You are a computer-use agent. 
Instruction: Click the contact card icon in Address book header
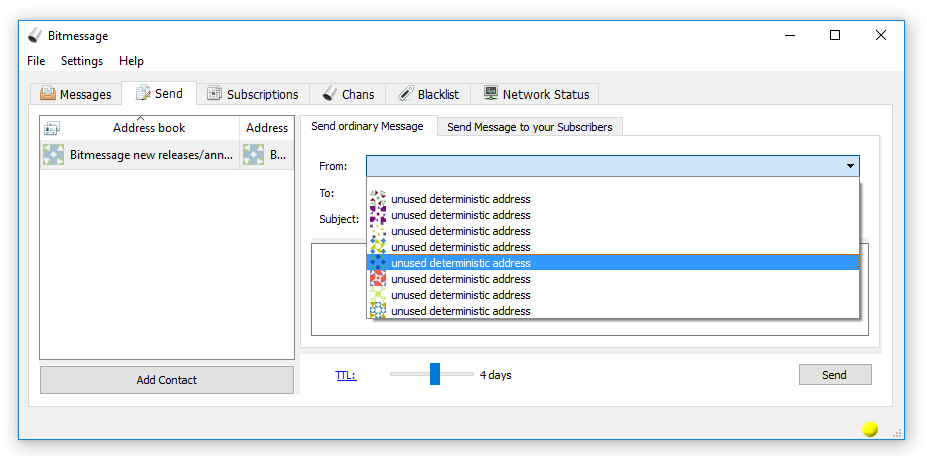(x=52, y=128)
